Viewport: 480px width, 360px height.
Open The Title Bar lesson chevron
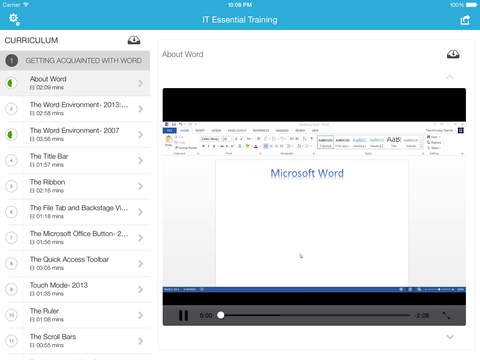(x=140, y=161)
